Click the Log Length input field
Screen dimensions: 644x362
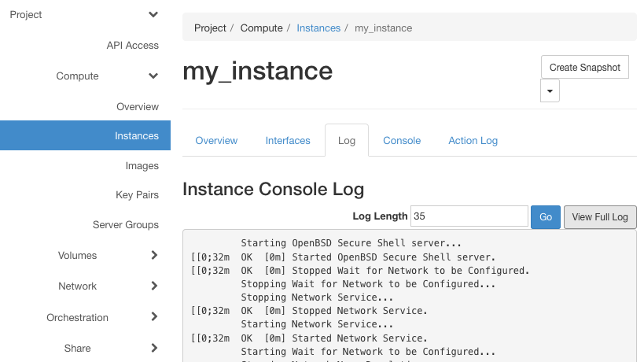(469, 216)
